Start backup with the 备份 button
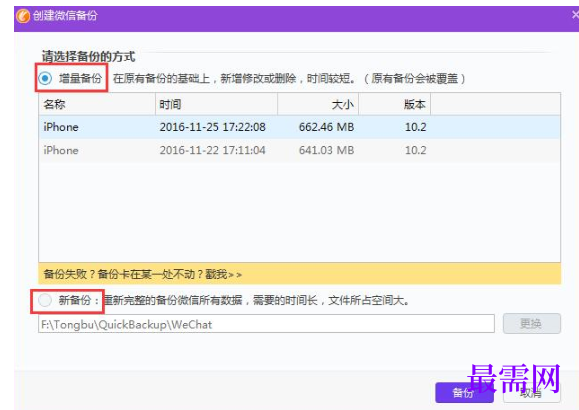579x410 pixels. click(x=464, y=393)
